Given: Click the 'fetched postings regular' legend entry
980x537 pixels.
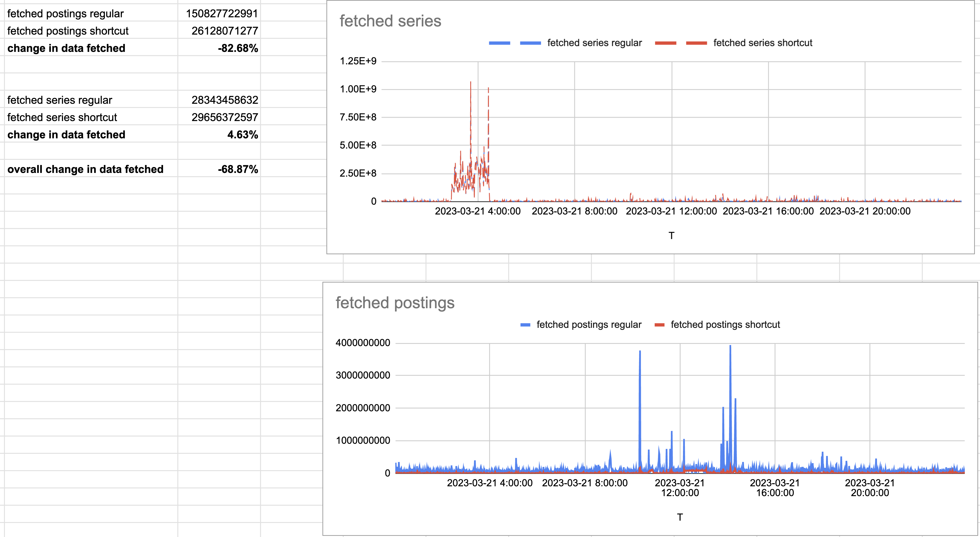Looking at the screenshot, I should point(589,325).
